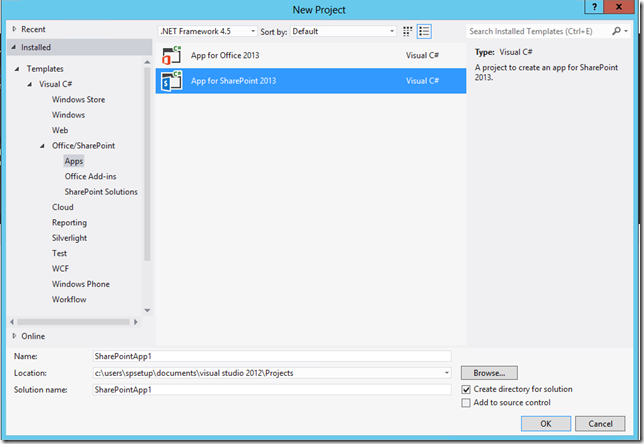Open the help question mark button
The width and height of the screenshot is (644, 444).
click(594, 7)
